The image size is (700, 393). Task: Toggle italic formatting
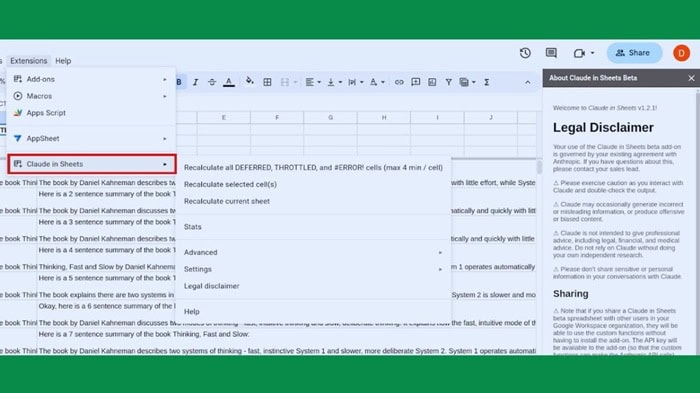pyautogui.click(x=195, y=82)
